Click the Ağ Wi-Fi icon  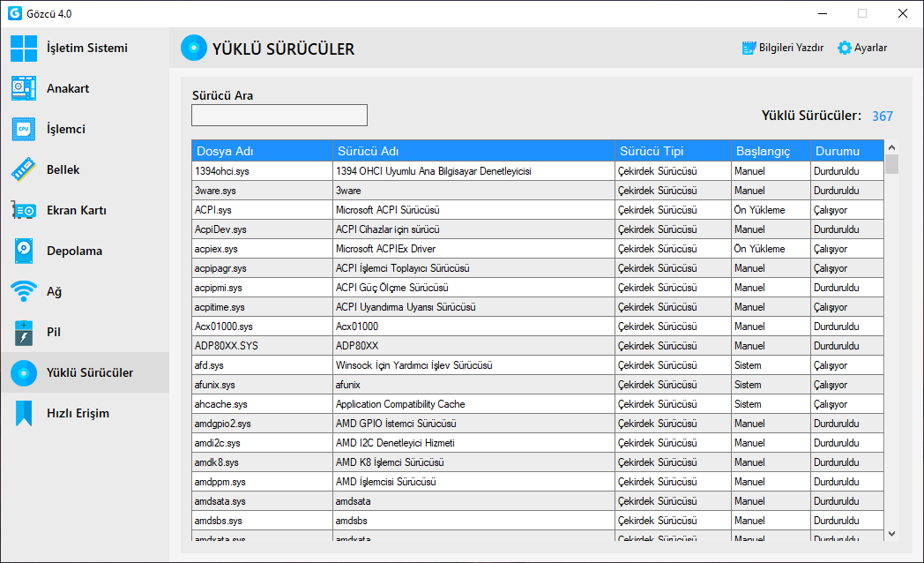(x=24, y=291)
